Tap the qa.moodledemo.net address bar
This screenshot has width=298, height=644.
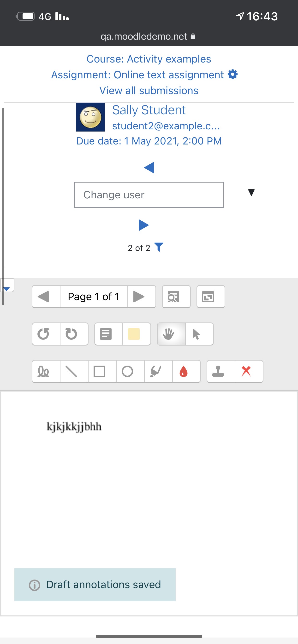pyautogui.click(x=148, y=36)
